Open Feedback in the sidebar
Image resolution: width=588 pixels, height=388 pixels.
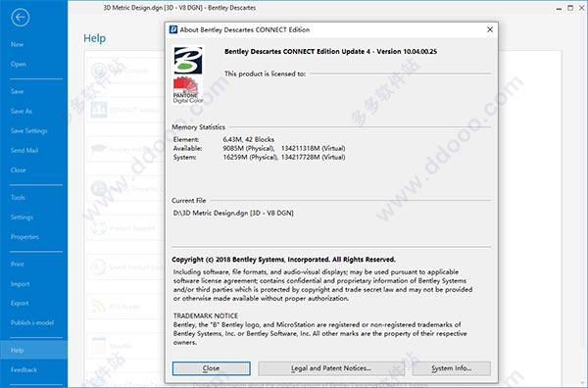24,369
